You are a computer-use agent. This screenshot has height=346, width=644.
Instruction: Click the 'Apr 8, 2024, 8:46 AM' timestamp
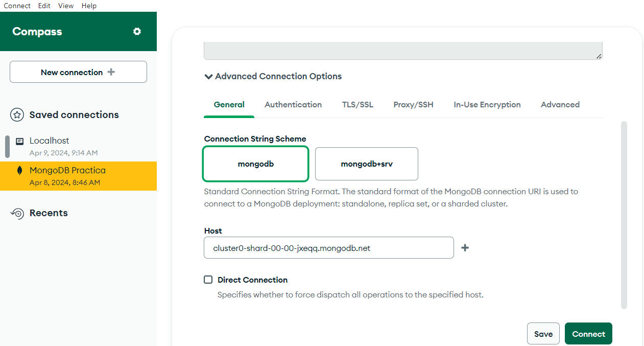pyautogui.click(x=65, y=182)
